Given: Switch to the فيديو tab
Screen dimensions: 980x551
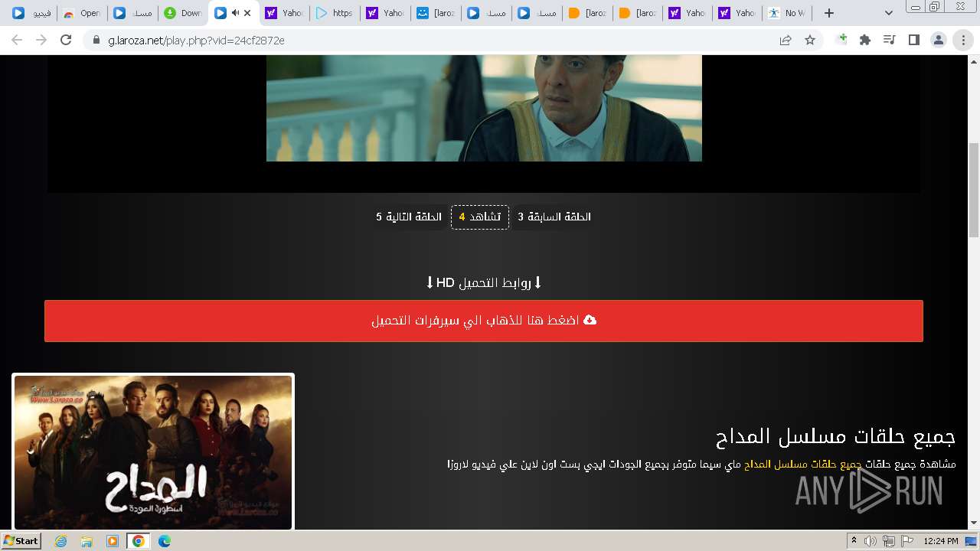Looking at the screenshot, I should point(31,13).
